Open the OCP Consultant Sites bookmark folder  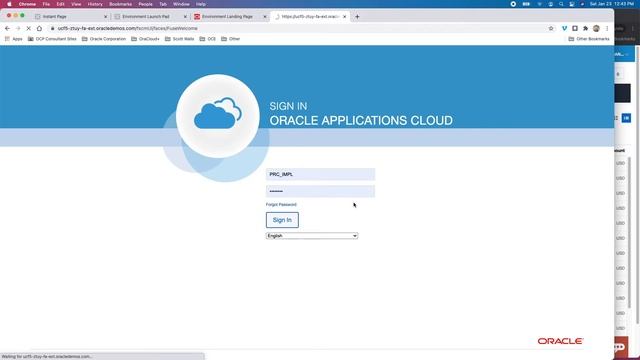click(52, 39)
